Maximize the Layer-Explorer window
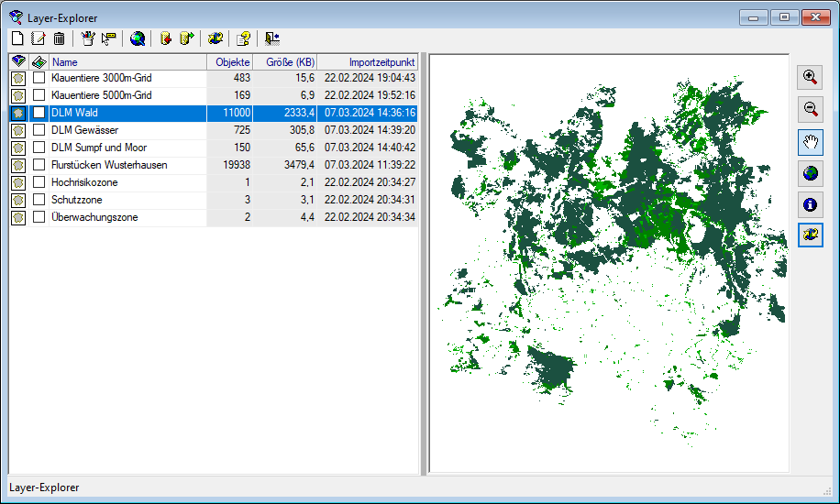Viewport: 840px width, 504px height. point(784,17)
